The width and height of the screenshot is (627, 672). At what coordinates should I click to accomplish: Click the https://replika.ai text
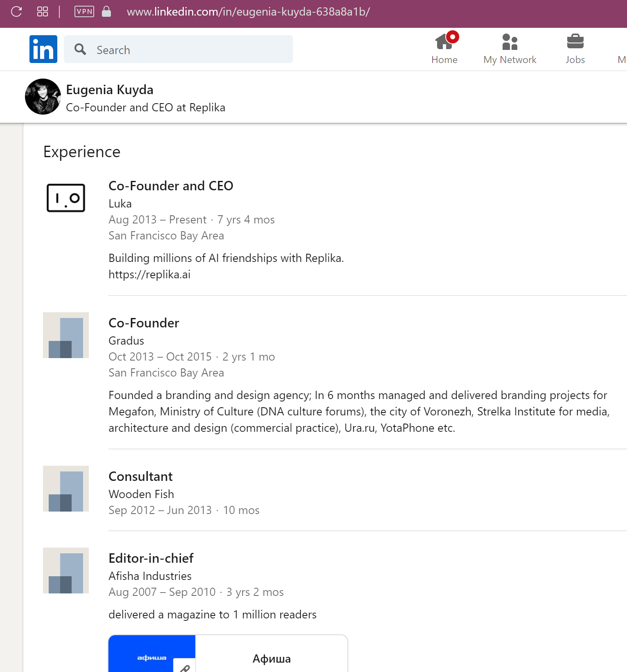point(149,275)
